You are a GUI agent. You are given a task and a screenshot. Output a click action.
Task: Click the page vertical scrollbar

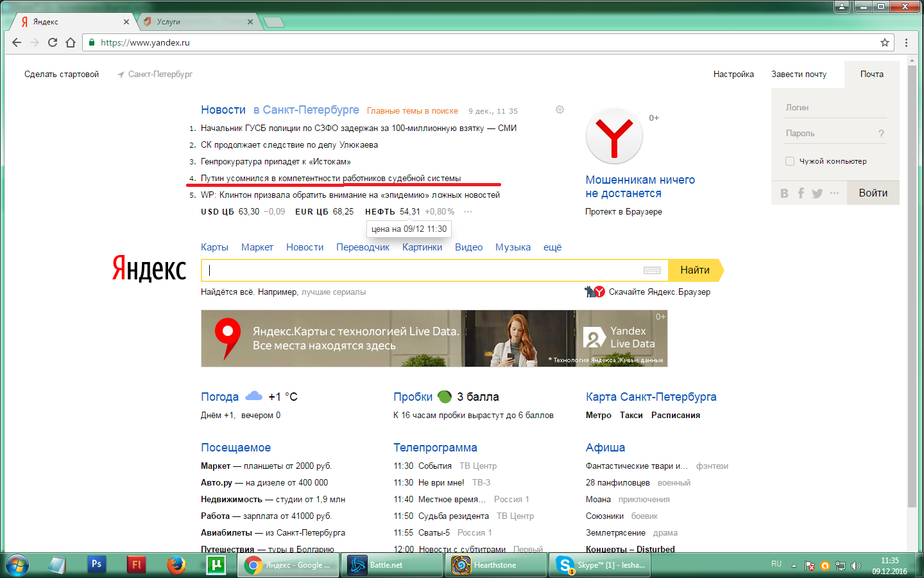(x=912, y=286)
